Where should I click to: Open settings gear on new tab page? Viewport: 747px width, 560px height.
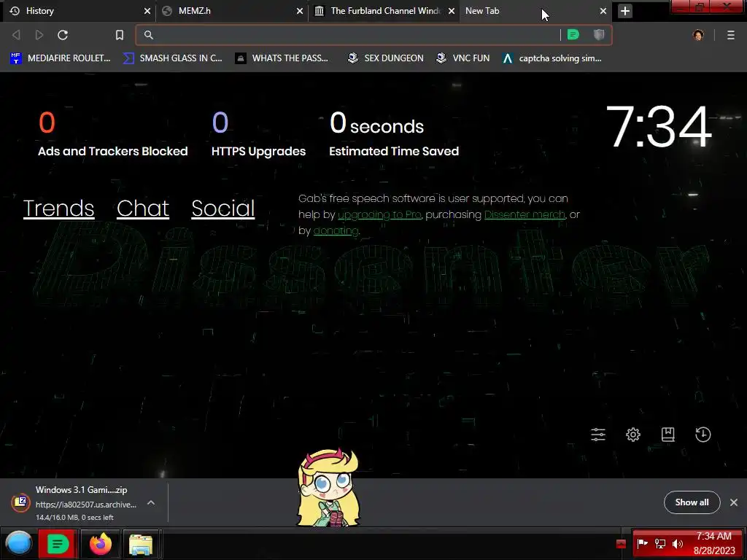click(633, 435)
